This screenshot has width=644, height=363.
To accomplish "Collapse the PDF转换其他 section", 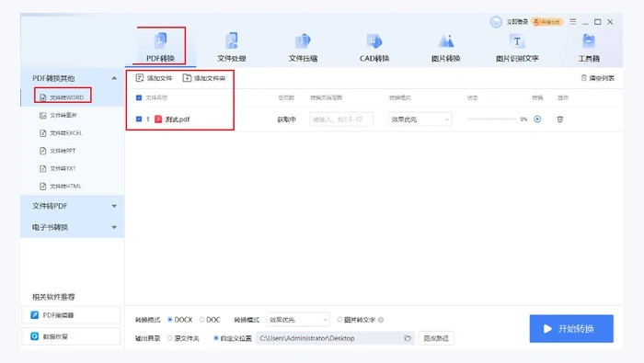I will [114, 78].
